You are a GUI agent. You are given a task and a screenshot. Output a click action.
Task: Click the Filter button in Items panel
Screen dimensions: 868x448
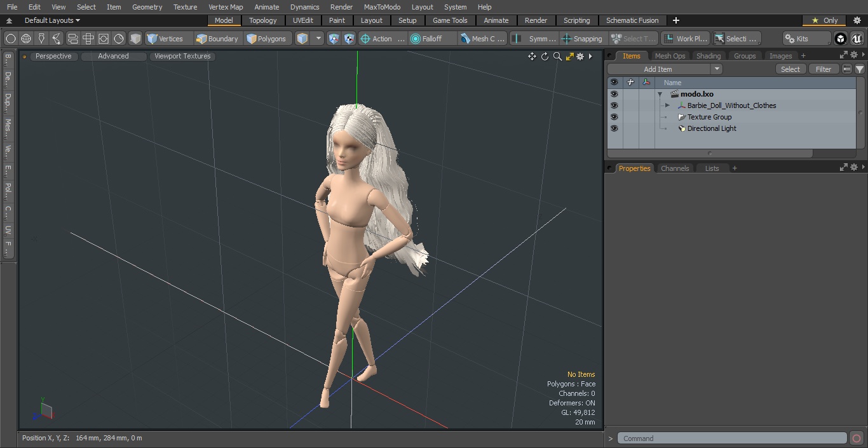point(824,69)
